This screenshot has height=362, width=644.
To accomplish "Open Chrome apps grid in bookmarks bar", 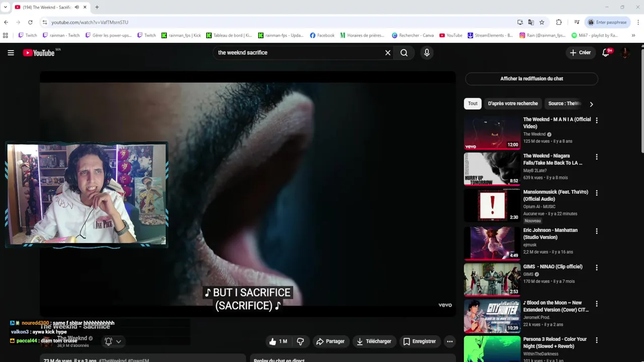I will tap(6, 35).
